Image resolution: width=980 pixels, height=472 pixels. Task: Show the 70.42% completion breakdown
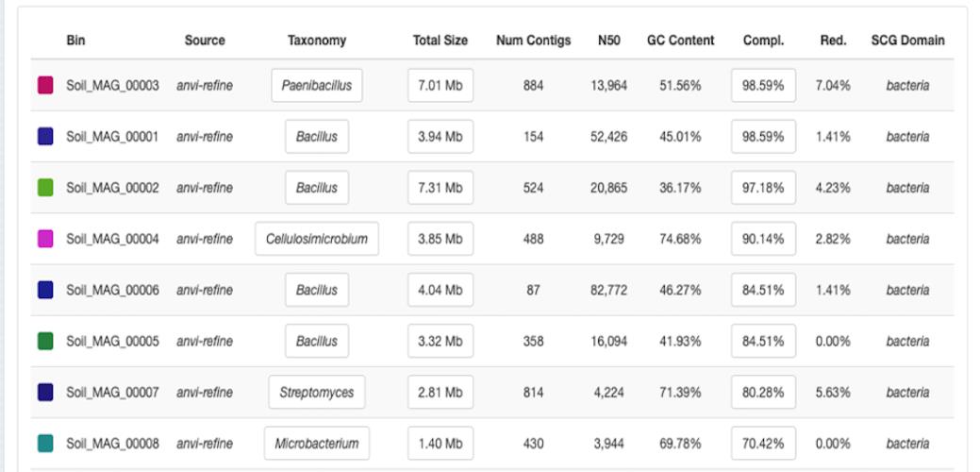[763, 444]
